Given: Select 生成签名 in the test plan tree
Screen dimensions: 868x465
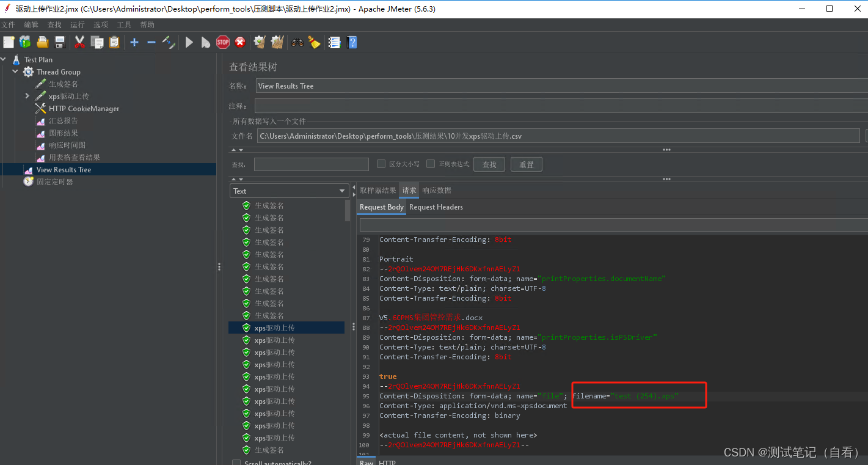Looking at the screenshot, I should click(x=64, y=84).
